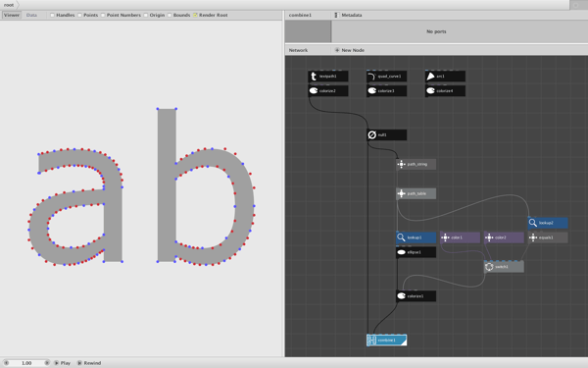Select the switch1 node icon

pos(489,267)
